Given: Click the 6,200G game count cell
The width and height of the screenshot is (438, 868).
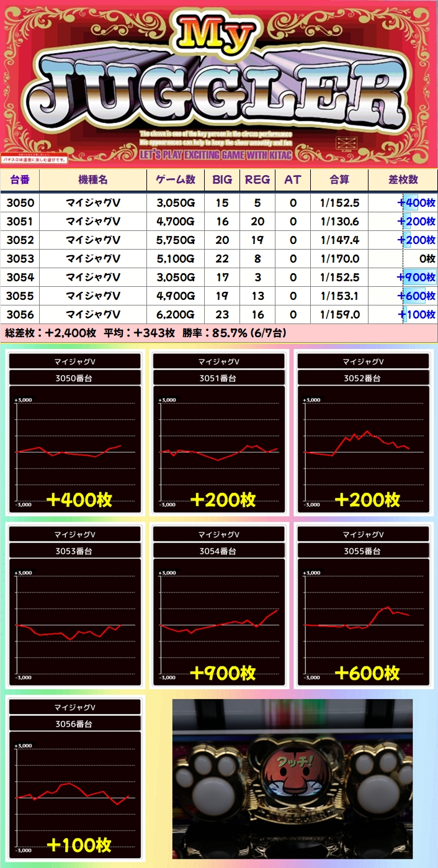Looking at the screenshot, I should tap(176, 315).
